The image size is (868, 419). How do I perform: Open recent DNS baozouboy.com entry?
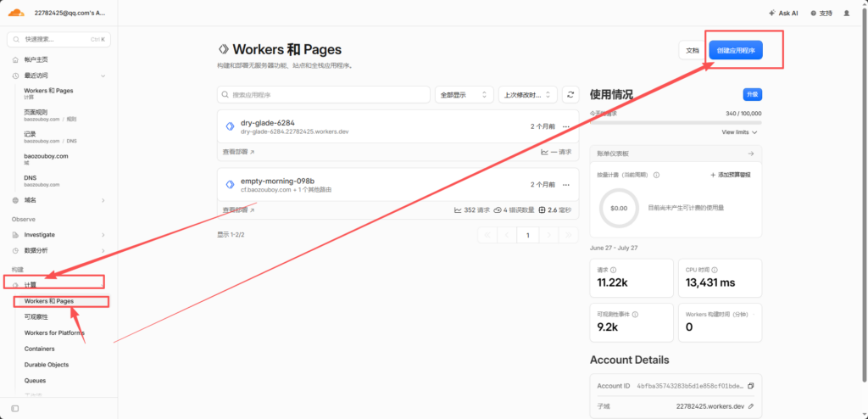pyautogui.click(x=42, y=181)
